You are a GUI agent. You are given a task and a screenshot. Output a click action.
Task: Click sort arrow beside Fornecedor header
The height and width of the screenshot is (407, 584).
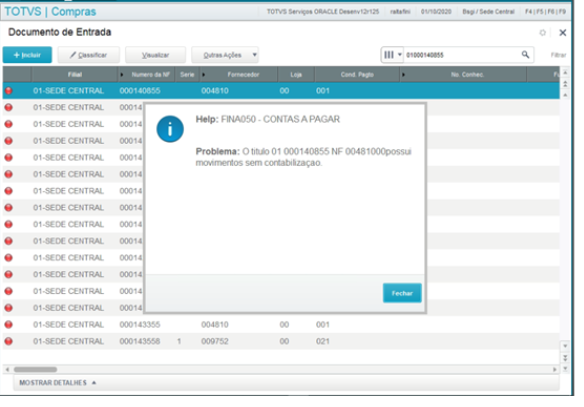point(203,75)
